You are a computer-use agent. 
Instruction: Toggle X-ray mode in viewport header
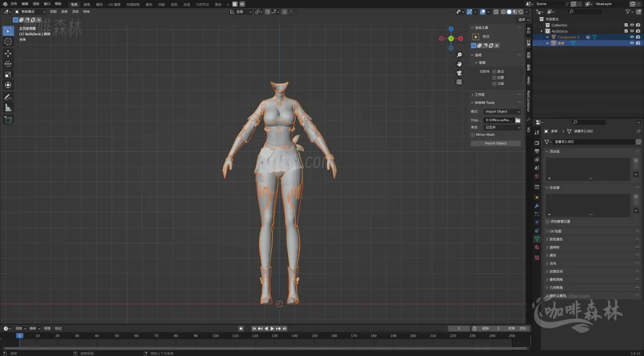pyautogui.click(x=496, y=12)
